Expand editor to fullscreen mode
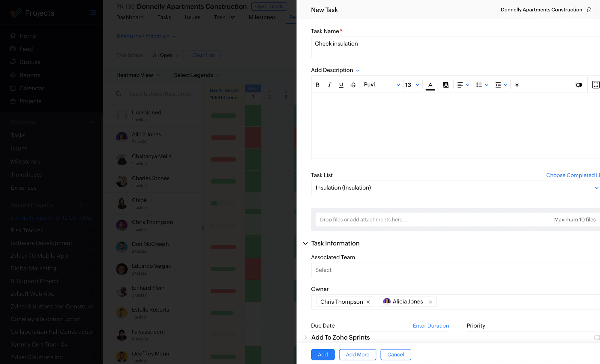600x364 pixels. [x=595, y=85]
